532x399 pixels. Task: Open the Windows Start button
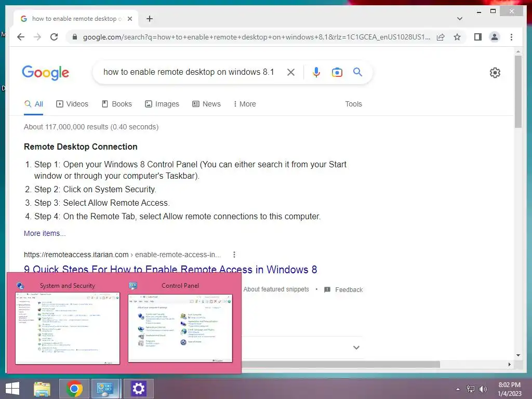[12, 389]
